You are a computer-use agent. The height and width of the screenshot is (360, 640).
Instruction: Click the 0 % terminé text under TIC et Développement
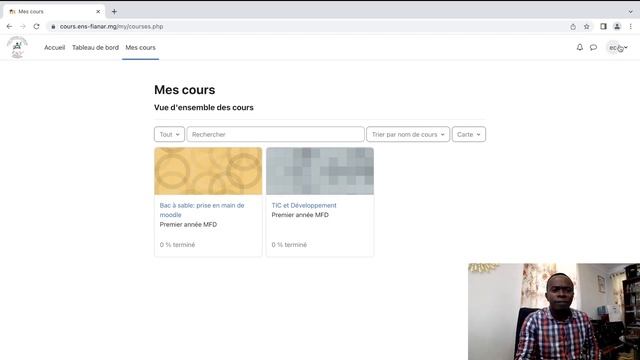point(289,245)
